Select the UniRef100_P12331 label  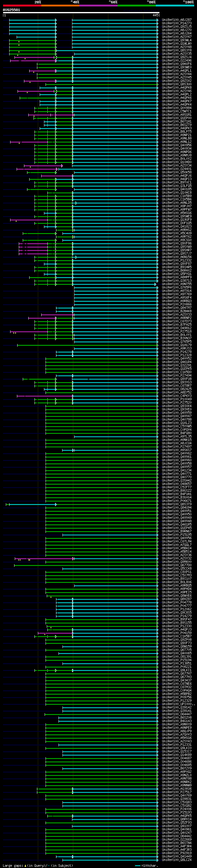177,745
